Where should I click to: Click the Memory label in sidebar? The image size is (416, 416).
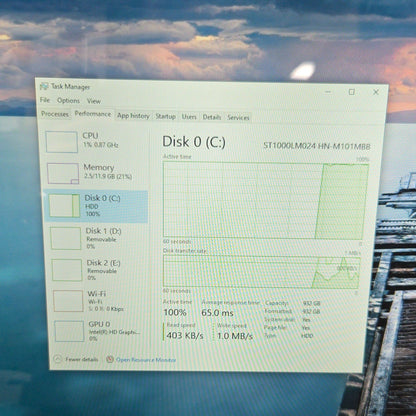tap(99, 167)
